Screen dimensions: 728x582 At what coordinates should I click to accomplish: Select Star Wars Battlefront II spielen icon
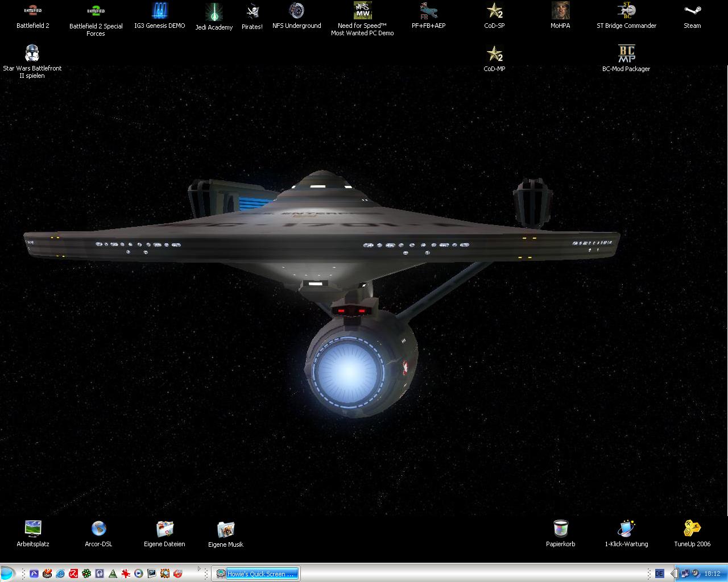[x=32, y=62]
